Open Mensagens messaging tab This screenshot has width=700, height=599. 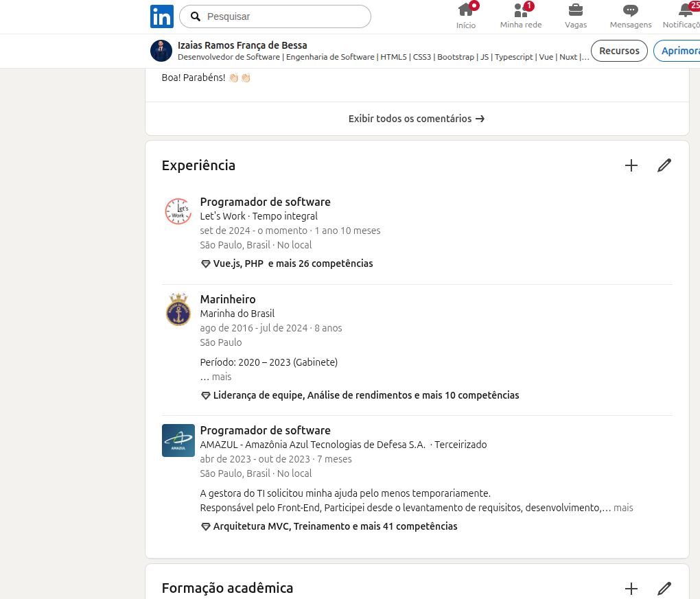click(631, 16)
